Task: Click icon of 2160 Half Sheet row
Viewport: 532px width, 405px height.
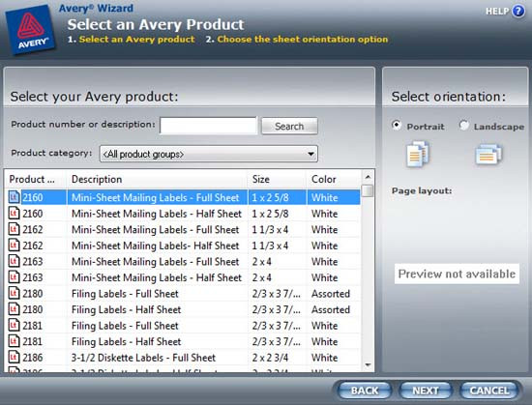Action: [x=14, y=214]
